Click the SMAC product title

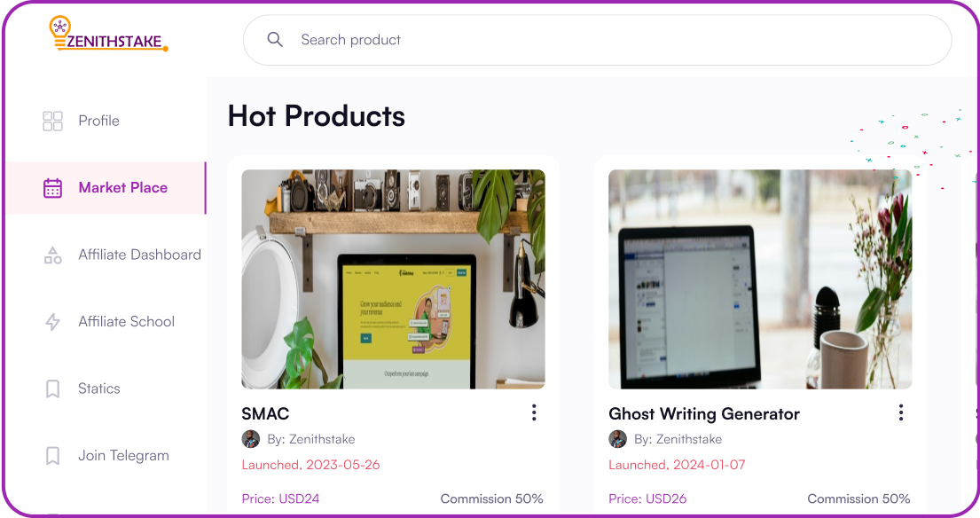pyautogui.click(x=266, y=413)
